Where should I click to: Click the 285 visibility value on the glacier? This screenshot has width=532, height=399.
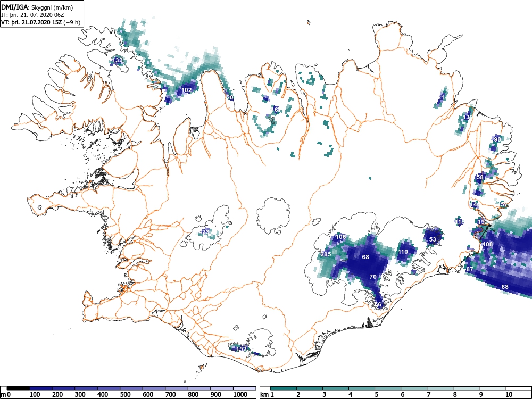pos(326,254)
